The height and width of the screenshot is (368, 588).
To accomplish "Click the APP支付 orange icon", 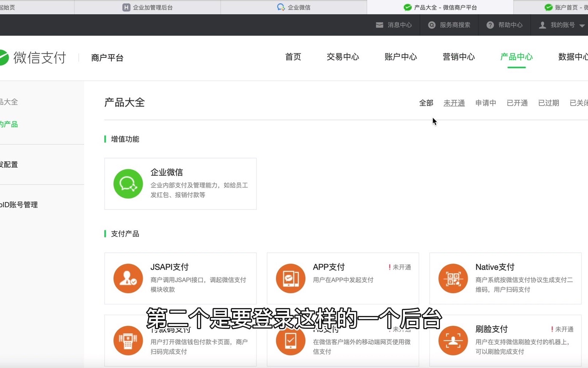I will 291,278.
